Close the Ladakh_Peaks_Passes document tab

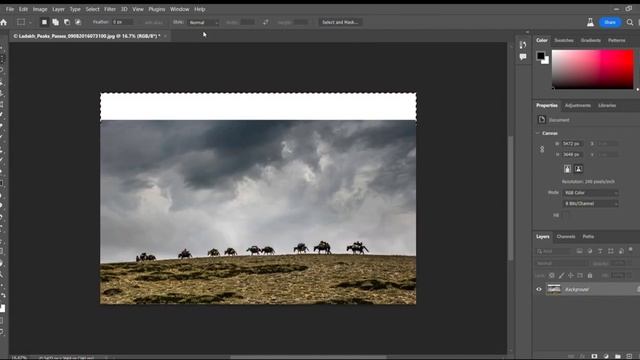click(x=165, y=36)
